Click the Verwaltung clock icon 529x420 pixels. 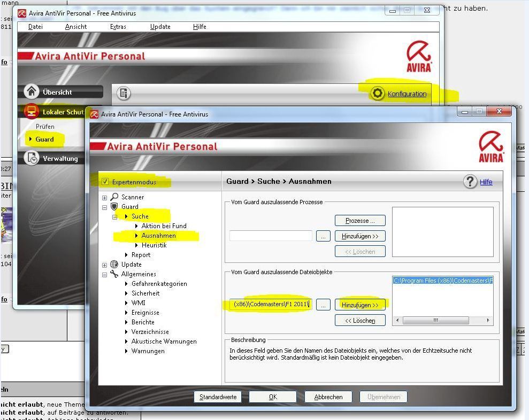32,158
